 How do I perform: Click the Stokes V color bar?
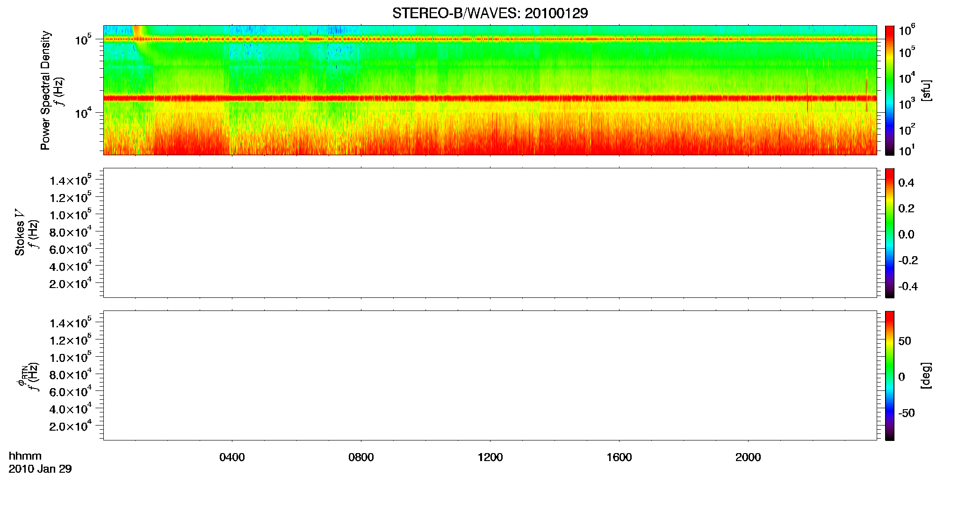[x=890, y=233]
